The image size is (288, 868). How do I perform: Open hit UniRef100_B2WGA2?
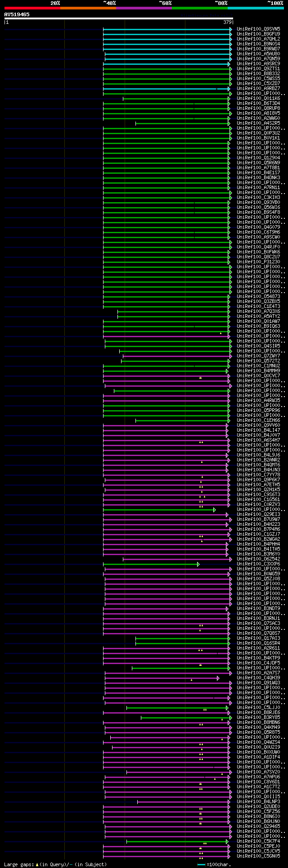[x=258, y=539]
